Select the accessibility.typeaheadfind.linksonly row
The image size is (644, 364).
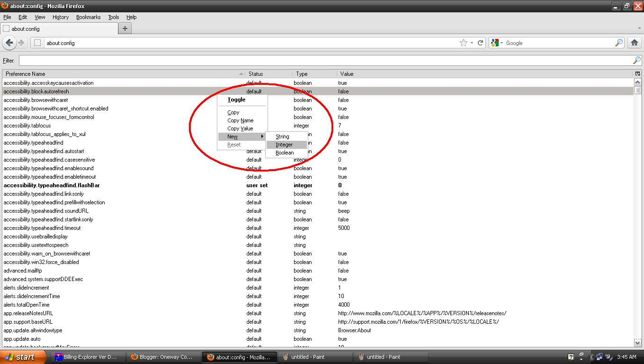tap(318, 194)
